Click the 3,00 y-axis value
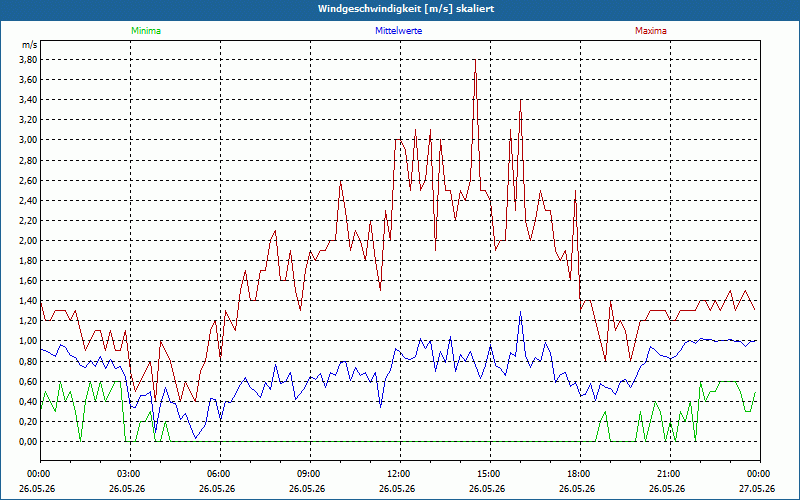Image resolution: width=800 pixels, height=500 pixels. tap(28, 140)
